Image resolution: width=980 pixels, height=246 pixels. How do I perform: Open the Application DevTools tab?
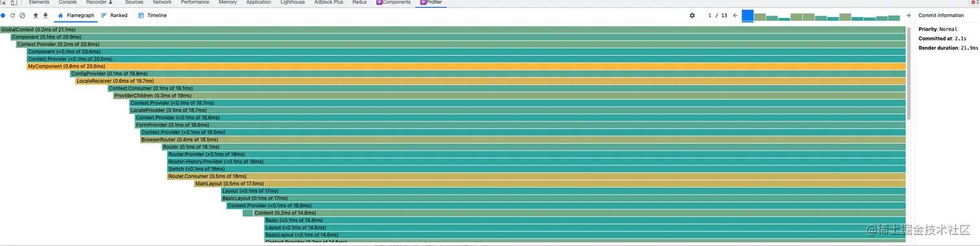click(259, 3)
